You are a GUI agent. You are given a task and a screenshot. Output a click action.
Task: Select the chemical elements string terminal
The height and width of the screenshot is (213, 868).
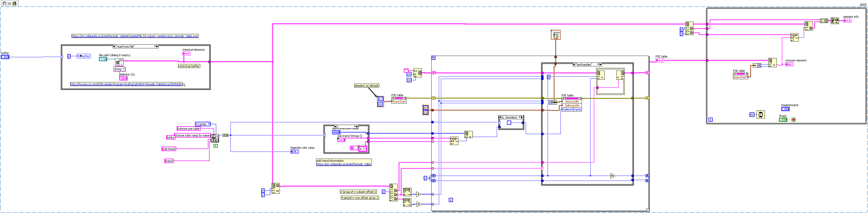coord(186,53)
